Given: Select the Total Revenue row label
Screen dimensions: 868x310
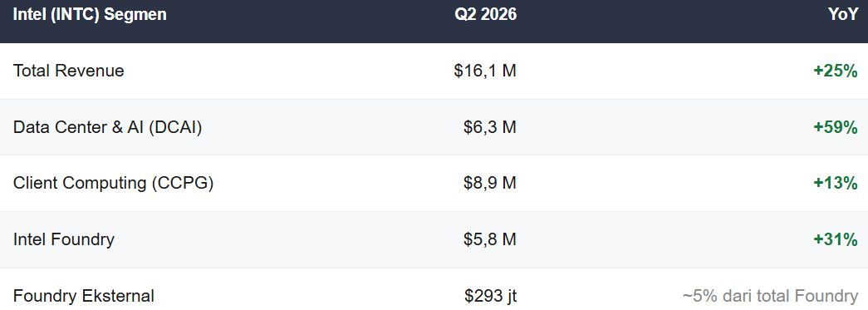Looking at the screenshot, I should 69,71.
